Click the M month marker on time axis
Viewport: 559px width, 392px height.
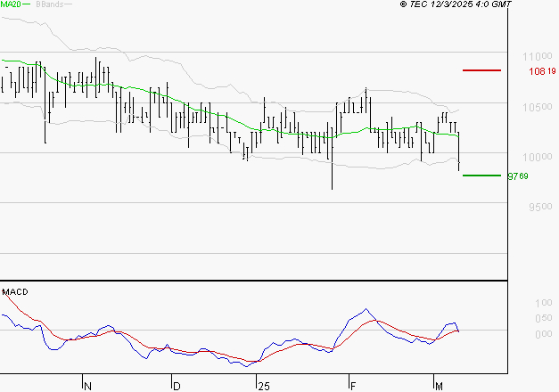pyautogui.click(x=439, y=386)
